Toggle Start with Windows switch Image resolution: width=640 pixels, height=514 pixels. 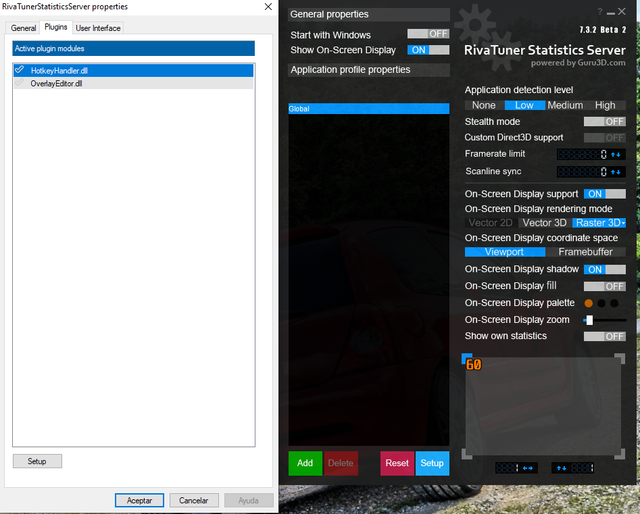(428, 34)
